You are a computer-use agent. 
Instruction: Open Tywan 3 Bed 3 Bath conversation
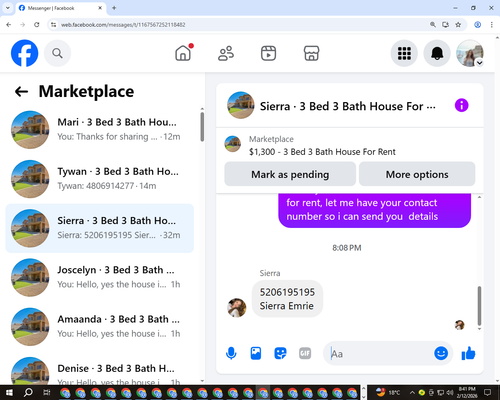(100, 179)
